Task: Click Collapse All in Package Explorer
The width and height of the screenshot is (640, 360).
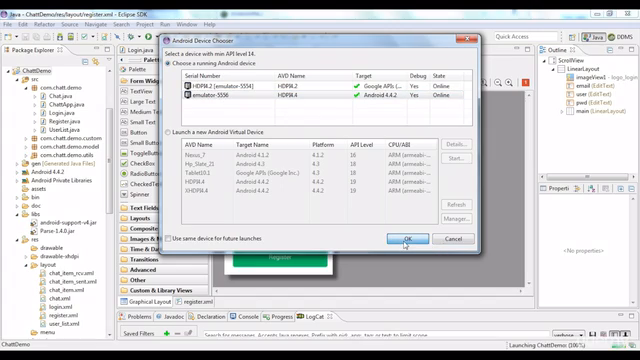Action: tap(85, 62)
